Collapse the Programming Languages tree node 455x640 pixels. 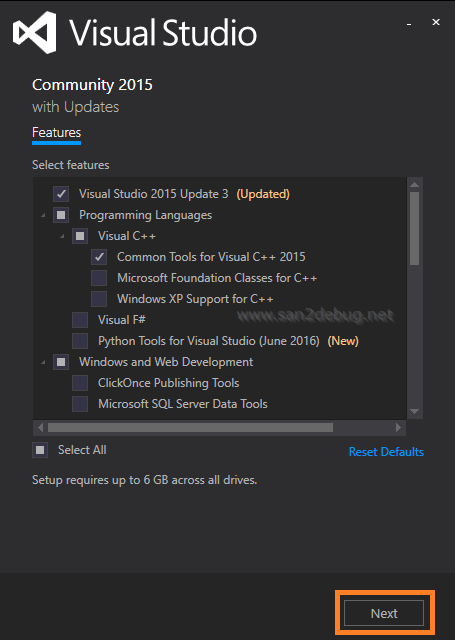(43, 215)
